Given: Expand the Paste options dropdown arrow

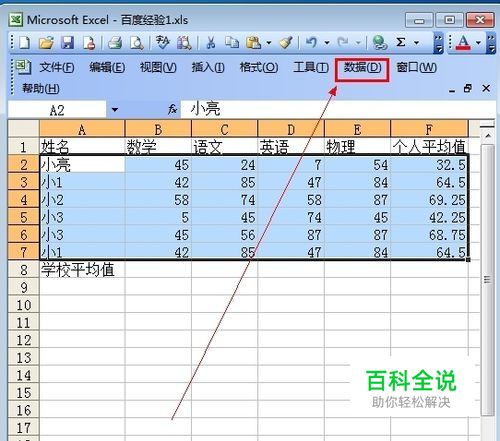Looking at the screenshot, I should point(269,43).
